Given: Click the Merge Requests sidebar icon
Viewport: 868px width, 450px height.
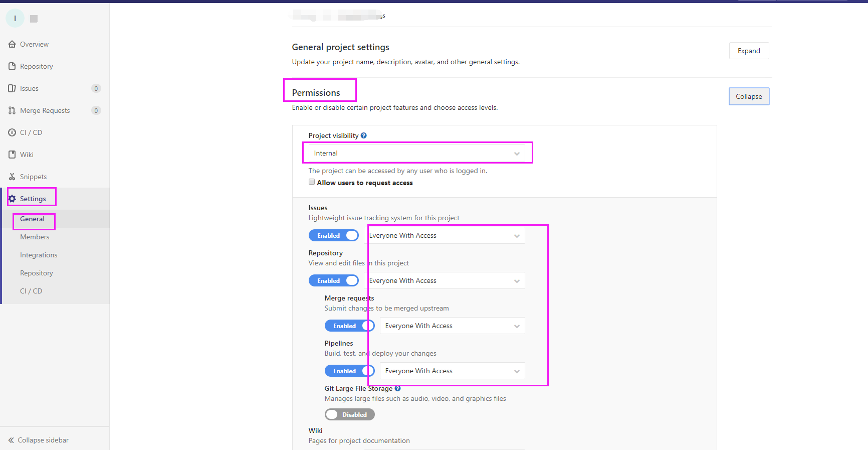Looking at the screenshot, I should coord(12,110).
